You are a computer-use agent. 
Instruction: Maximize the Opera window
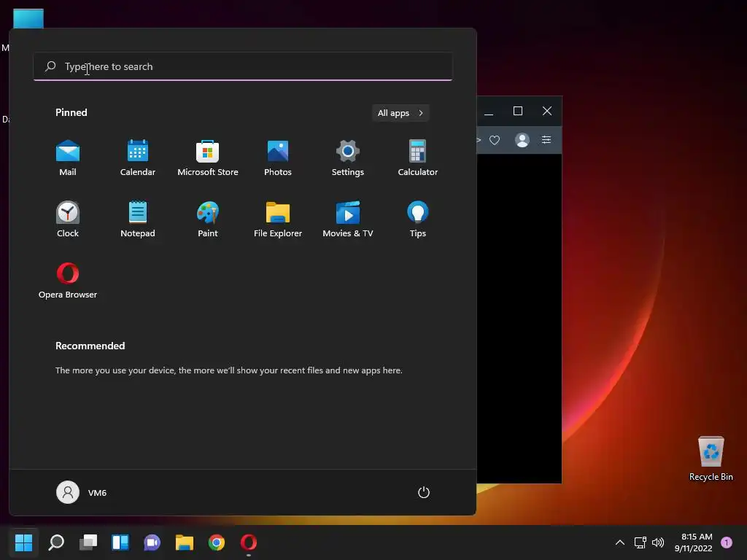[518, 111]
